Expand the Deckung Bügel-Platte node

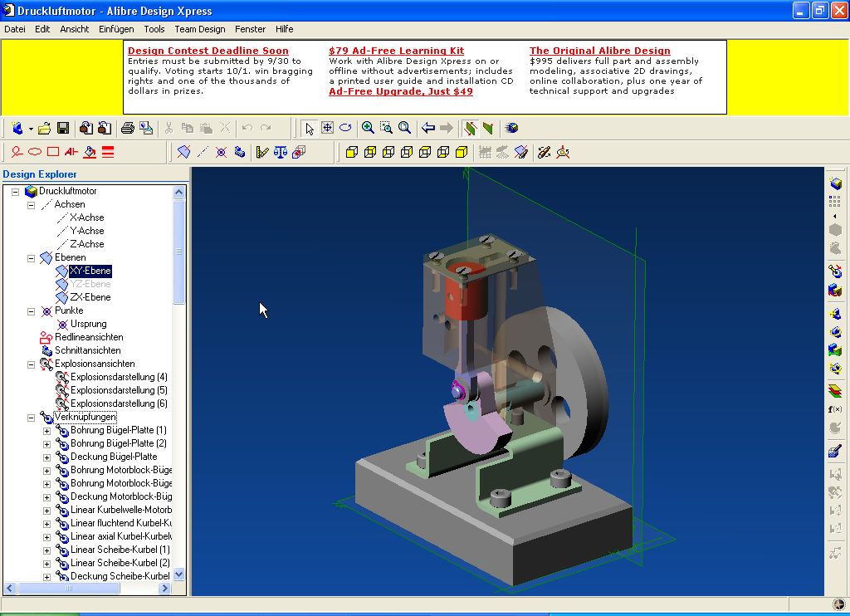46,457
